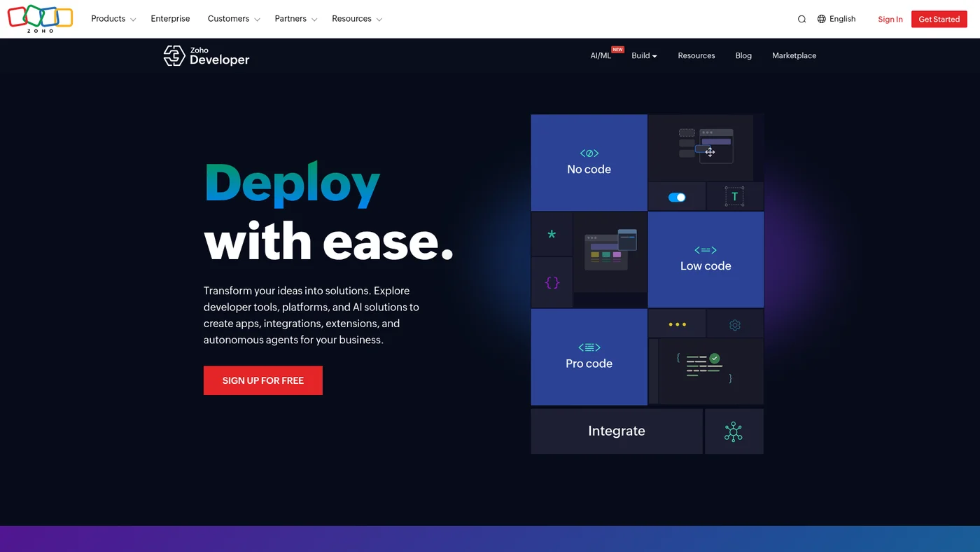
Task: Expand the Customers dropdown menu
Action: [234, 19]
